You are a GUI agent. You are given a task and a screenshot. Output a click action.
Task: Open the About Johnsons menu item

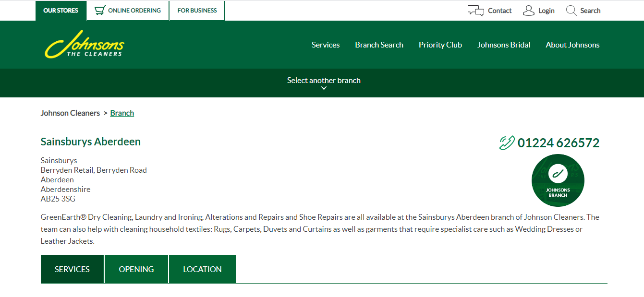(572, 45)
